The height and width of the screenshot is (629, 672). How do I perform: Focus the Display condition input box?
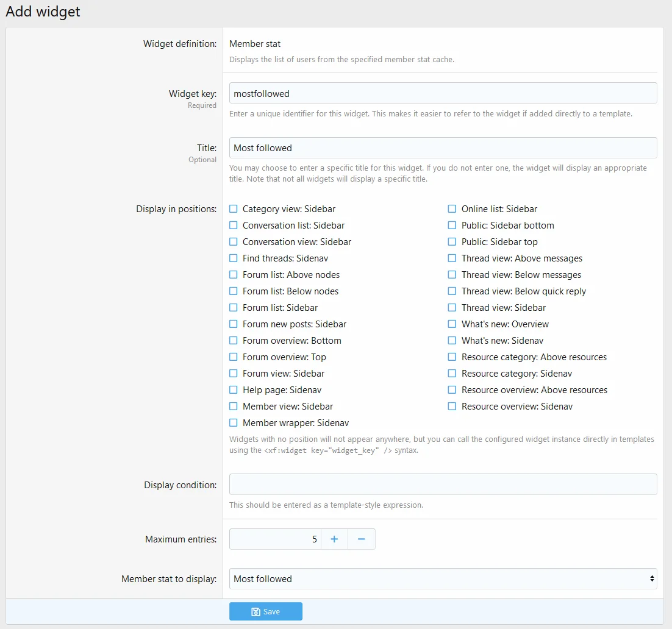click(443, 484)
